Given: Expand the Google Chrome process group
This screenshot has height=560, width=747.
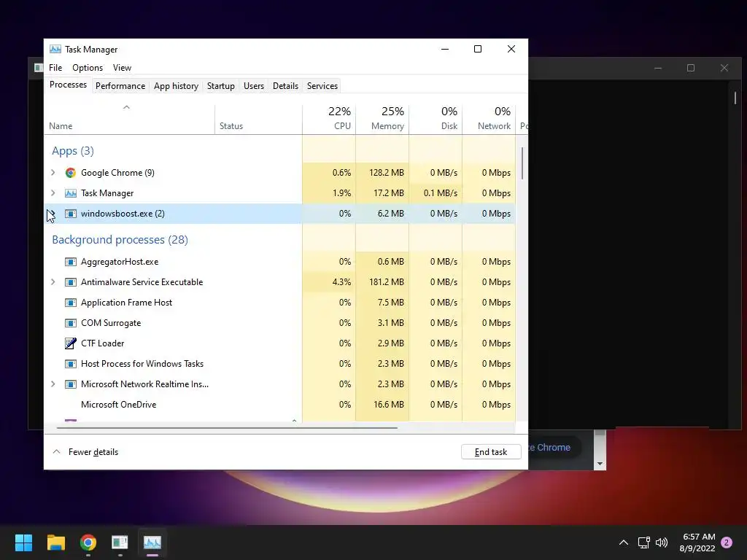Looking at the screenshot, I should point(53,173).
